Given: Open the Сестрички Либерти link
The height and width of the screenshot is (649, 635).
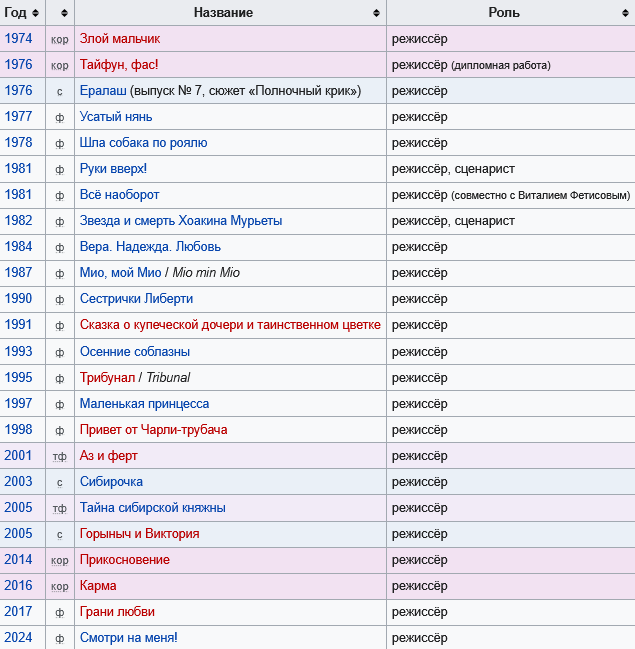Looking at the screenshot, I should coord(136,299).
